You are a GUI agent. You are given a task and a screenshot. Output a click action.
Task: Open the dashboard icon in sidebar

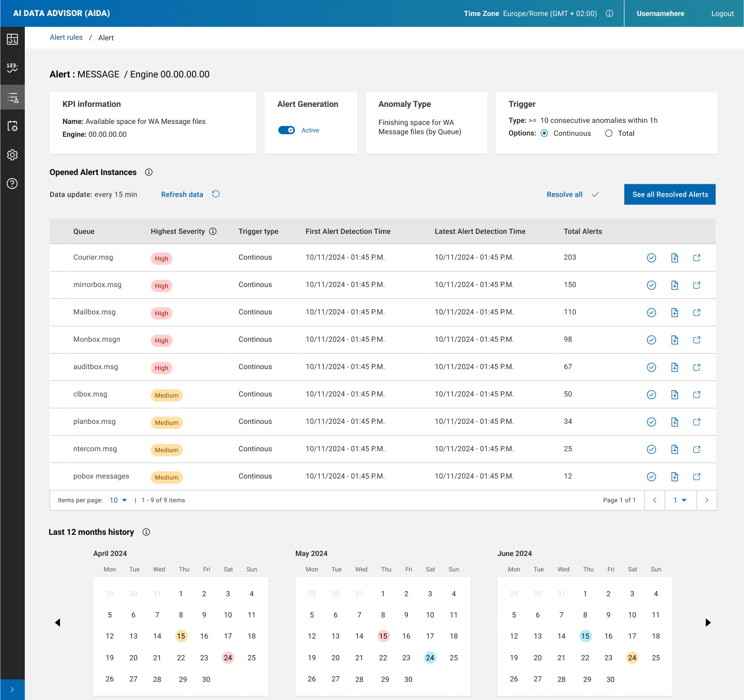point(12,39)
